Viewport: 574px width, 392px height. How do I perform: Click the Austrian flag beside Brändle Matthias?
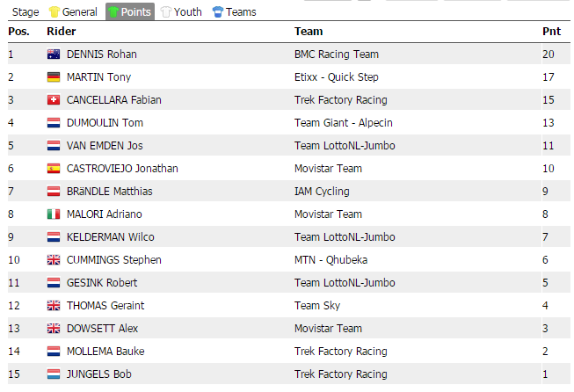click(x=53, y=192)
